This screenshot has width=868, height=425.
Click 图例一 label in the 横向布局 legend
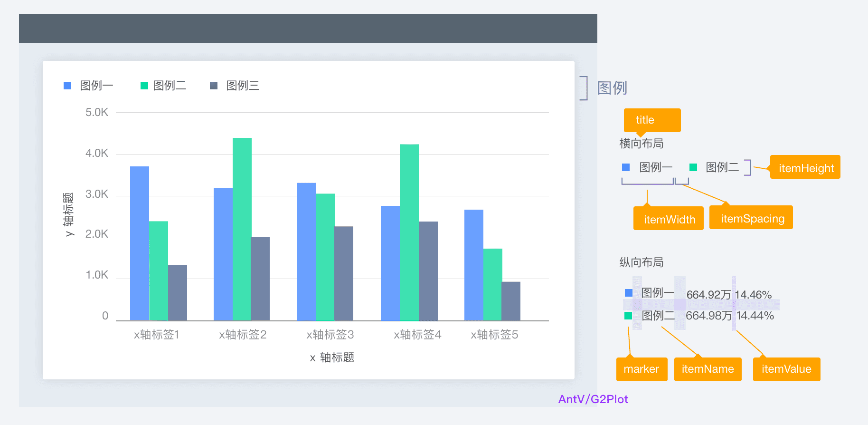656,167
